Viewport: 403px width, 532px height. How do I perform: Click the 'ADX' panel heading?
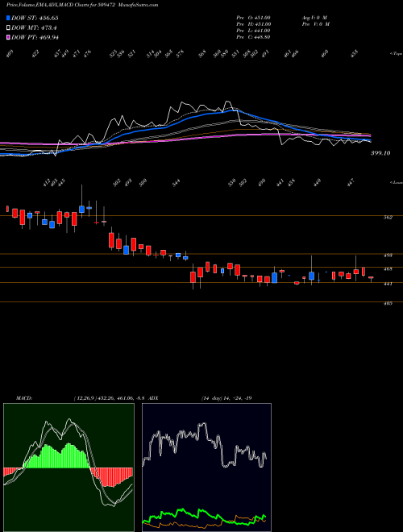click(x=153, y=397)
